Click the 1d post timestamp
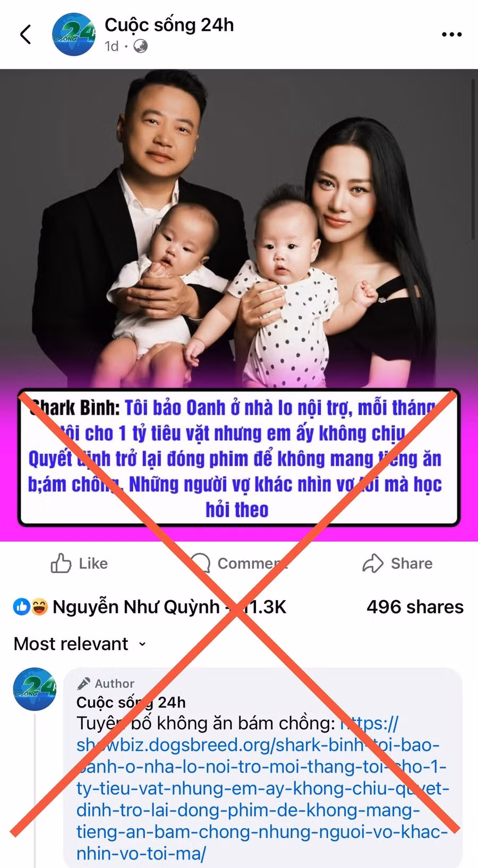 (112, 47)
